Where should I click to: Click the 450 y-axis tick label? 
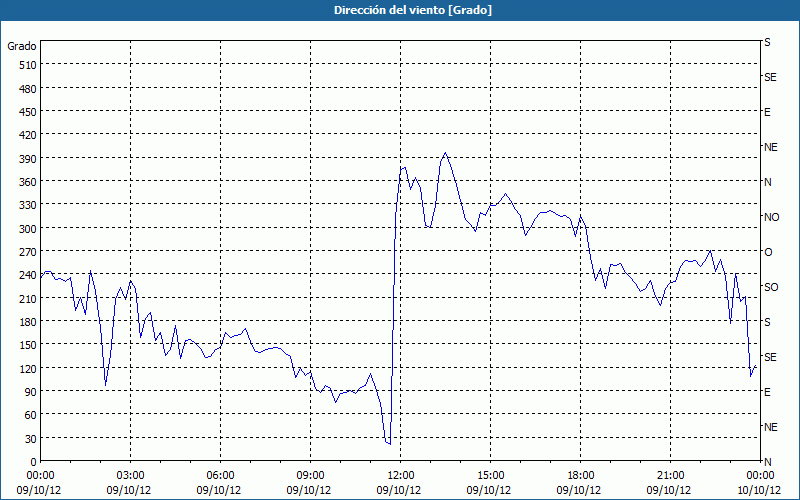point(28,112)
